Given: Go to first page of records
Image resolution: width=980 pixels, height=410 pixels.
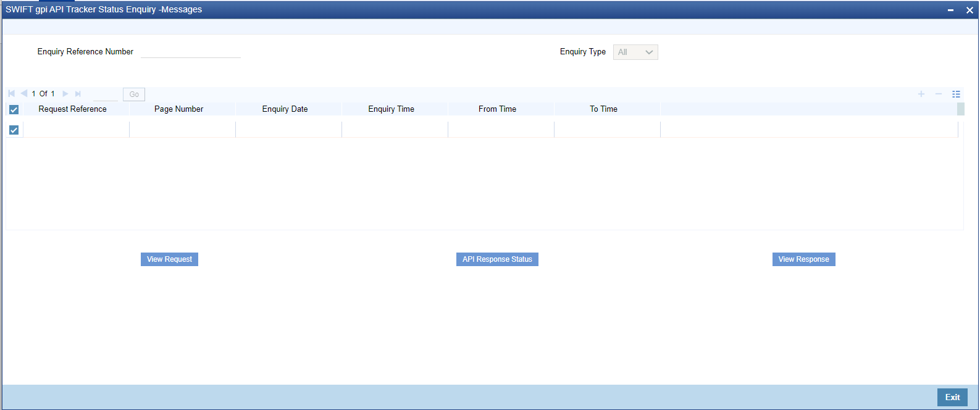Looking at the screenshot, I should pos(12,94).
